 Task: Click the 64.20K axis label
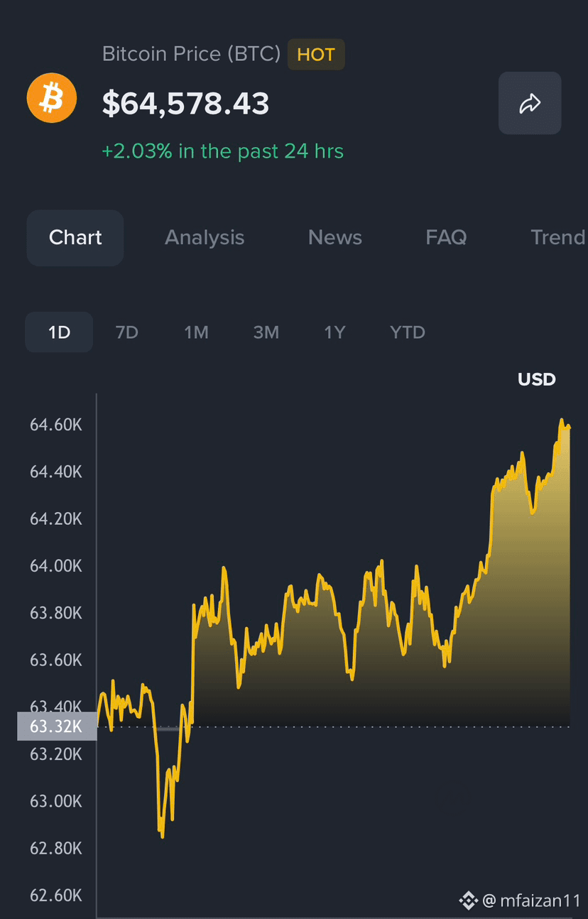(56, 519)
